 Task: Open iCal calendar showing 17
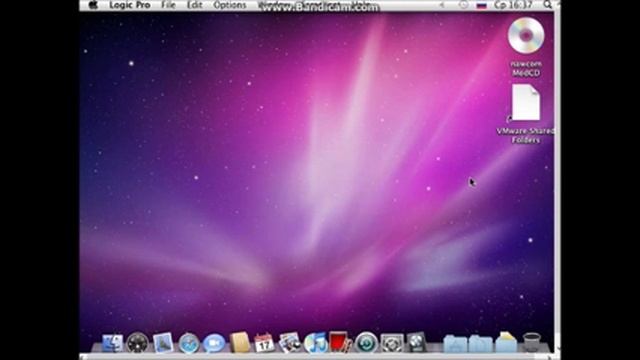click(264, 343)
